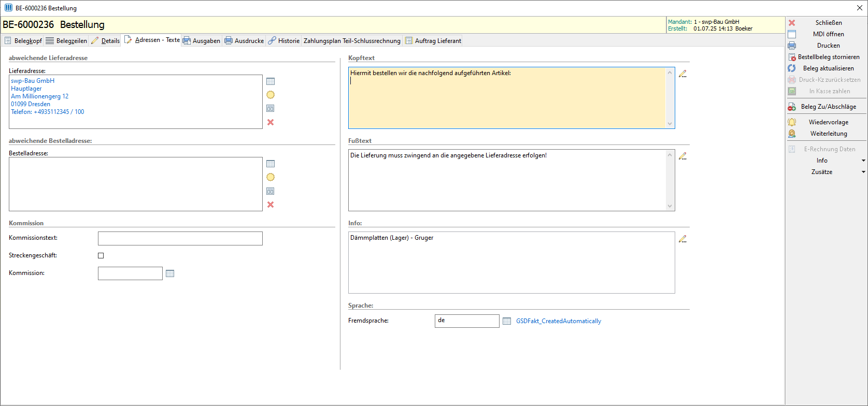Click into the Kommissionstext input field
This screenshot has width=868, height=406.
click(x=180, y=238)
